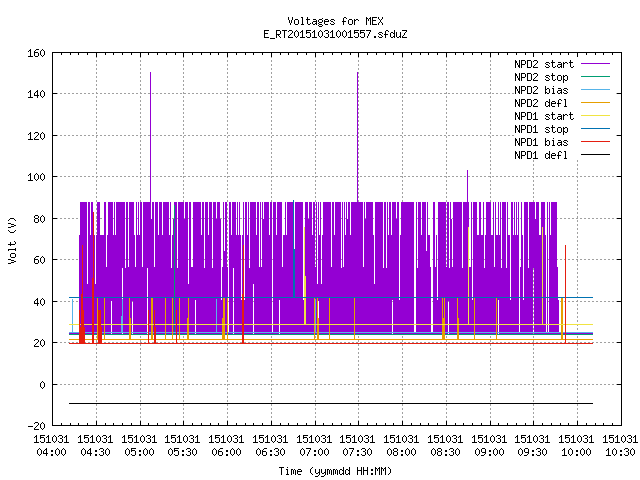Click the 05:30 x-axis time label

(182, 453)
